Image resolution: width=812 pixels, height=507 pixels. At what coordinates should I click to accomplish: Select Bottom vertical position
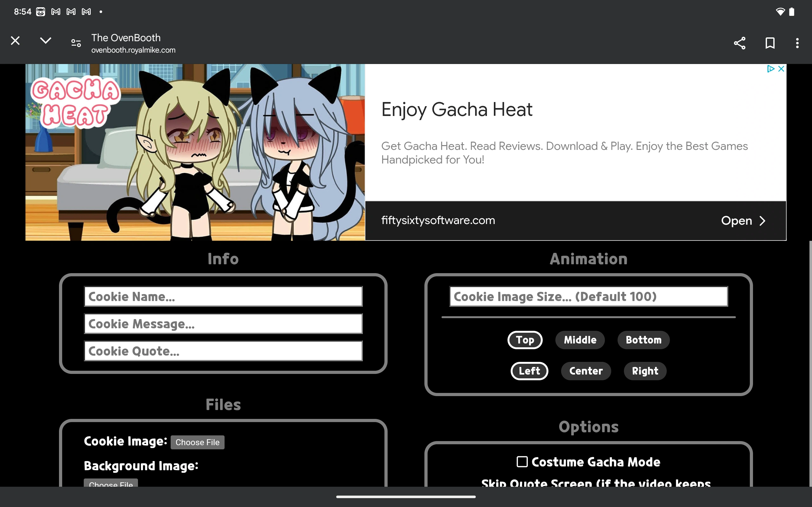643,340
